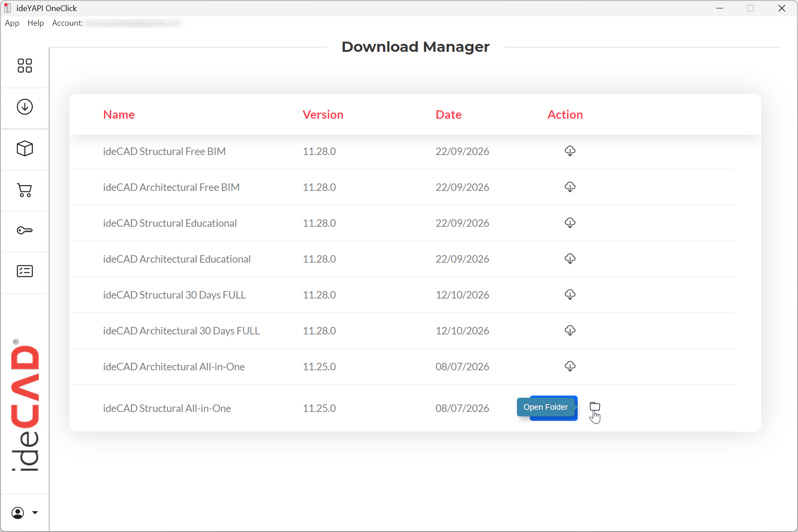Select row name ideCAD Architectural All-in-One
Image resolution: width=798 pixels, height=532 pixels.
pyautogui.click(x=174, y=367)
